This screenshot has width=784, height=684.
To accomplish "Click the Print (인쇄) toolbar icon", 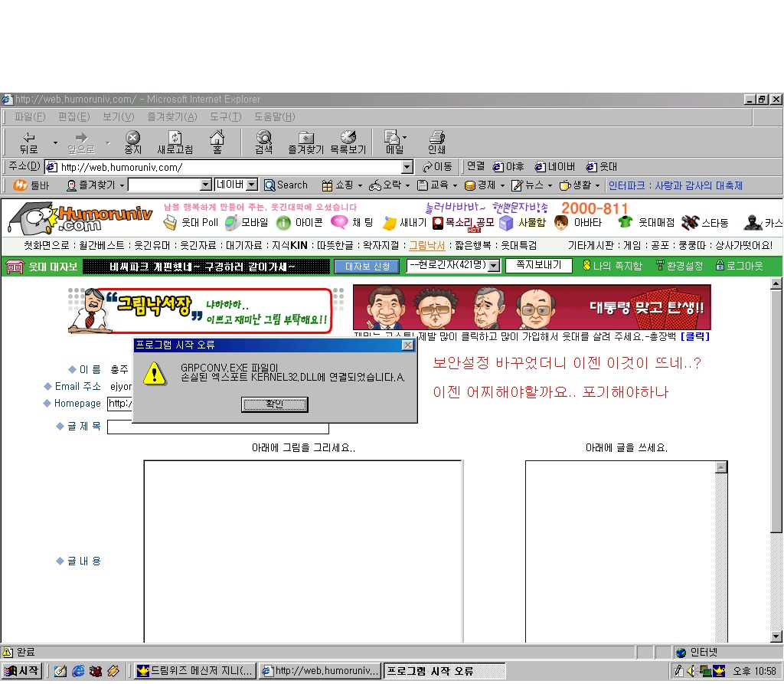I will click(x=436, y=142).
